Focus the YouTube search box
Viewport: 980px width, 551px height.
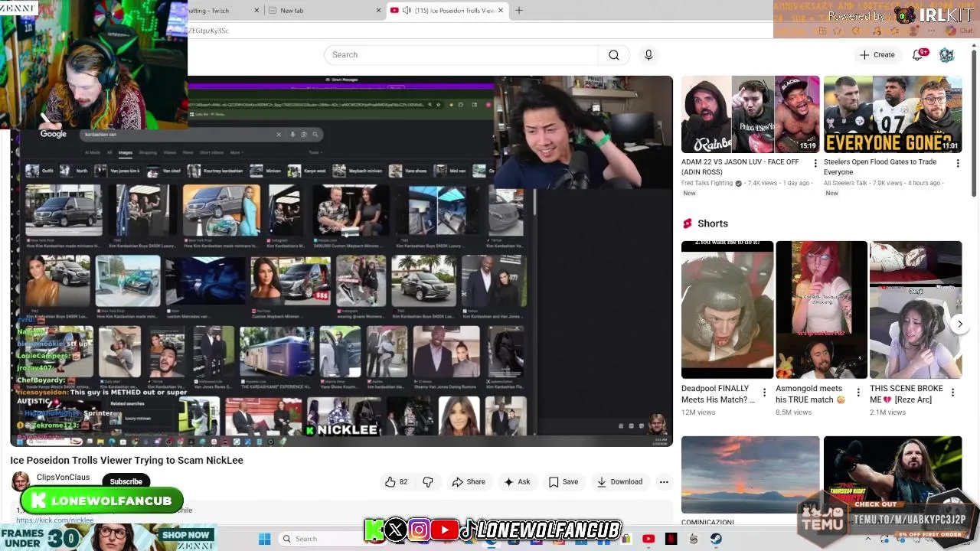tap(462, 55)
